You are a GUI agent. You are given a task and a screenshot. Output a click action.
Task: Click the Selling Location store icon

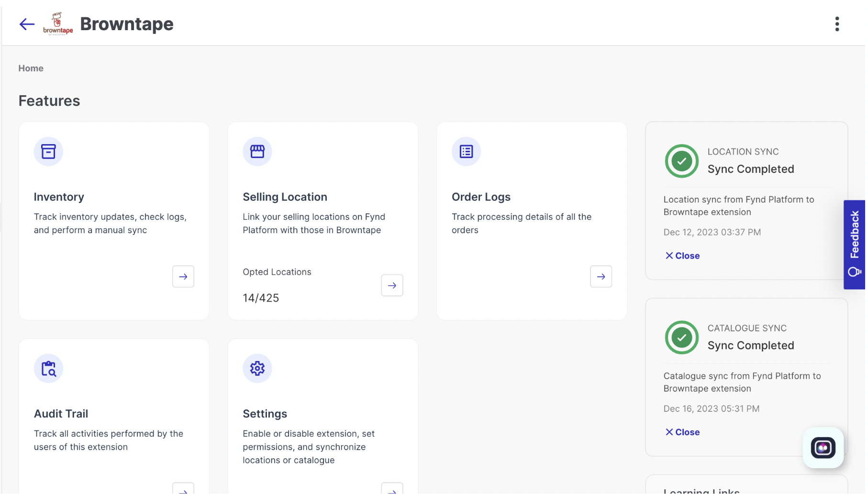pos(258,152)
